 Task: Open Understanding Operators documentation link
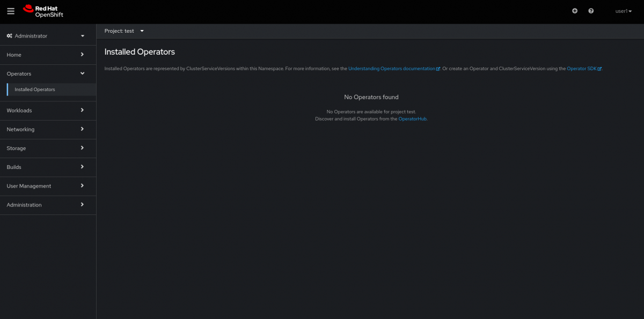(392, 69)
